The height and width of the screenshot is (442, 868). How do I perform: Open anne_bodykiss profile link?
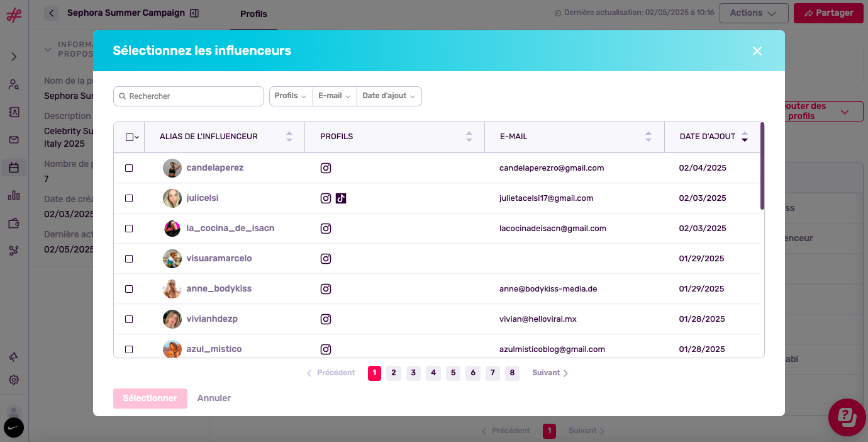click(x=219, y=289)
